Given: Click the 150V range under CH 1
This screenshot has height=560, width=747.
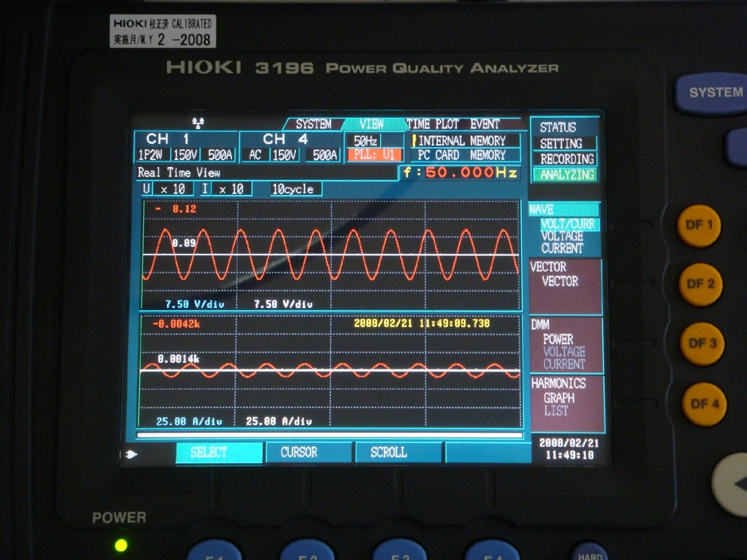Looking at the screenshot, I should (185, 155).
